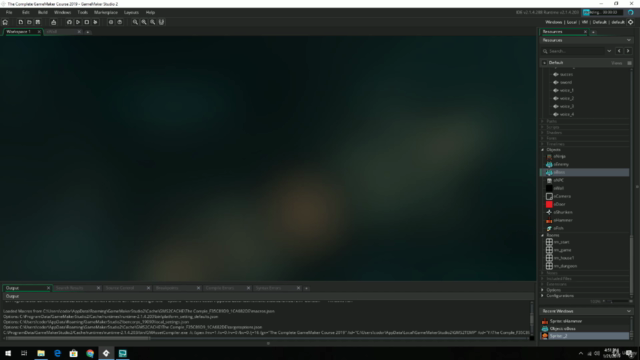Zoom out the workspace with the magnifier

[x=135, y=22]
